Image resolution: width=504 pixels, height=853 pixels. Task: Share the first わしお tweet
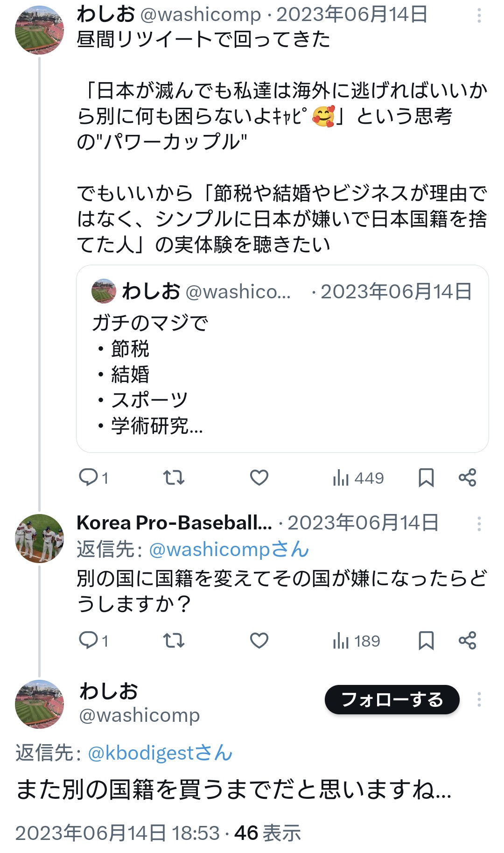click(x=467, y=478)
